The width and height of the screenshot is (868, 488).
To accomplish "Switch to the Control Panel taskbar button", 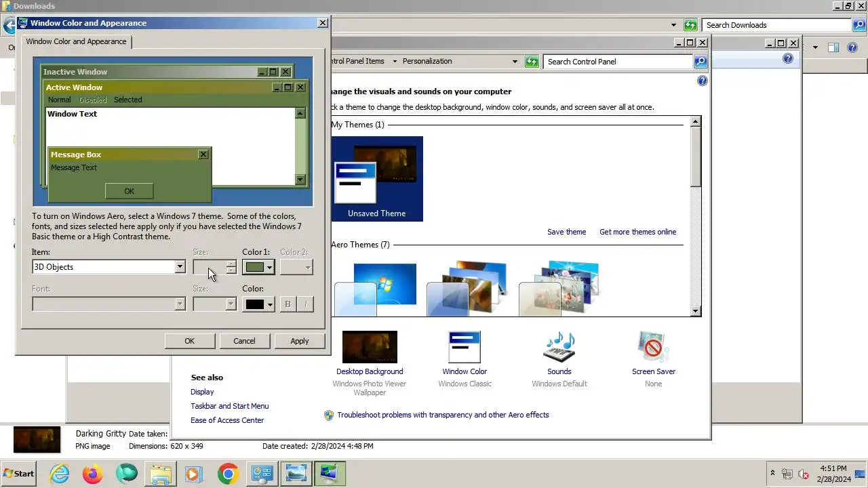I will click(x=262, y=474).
